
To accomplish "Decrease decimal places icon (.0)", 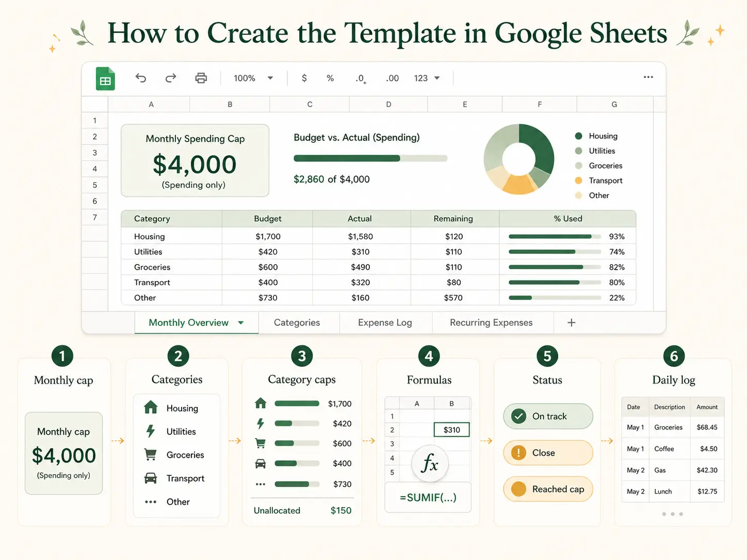I will 361,78.
